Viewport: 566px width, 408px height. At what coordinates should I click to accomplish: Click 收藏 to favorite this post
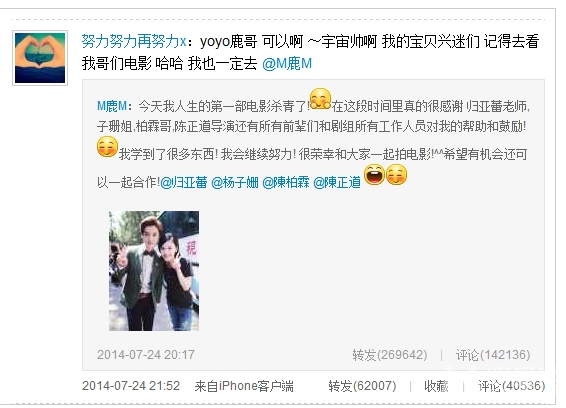436,386
